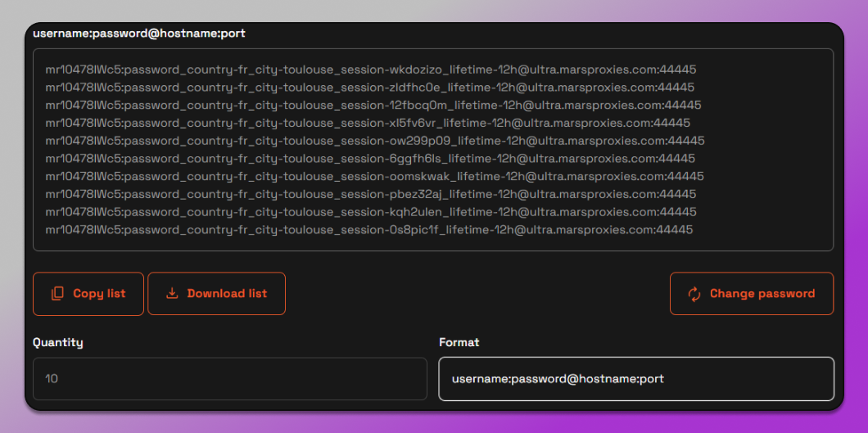Viewport: 868px width, 433px height.
Task: Change the proxy password
Action: pos(752,294)
